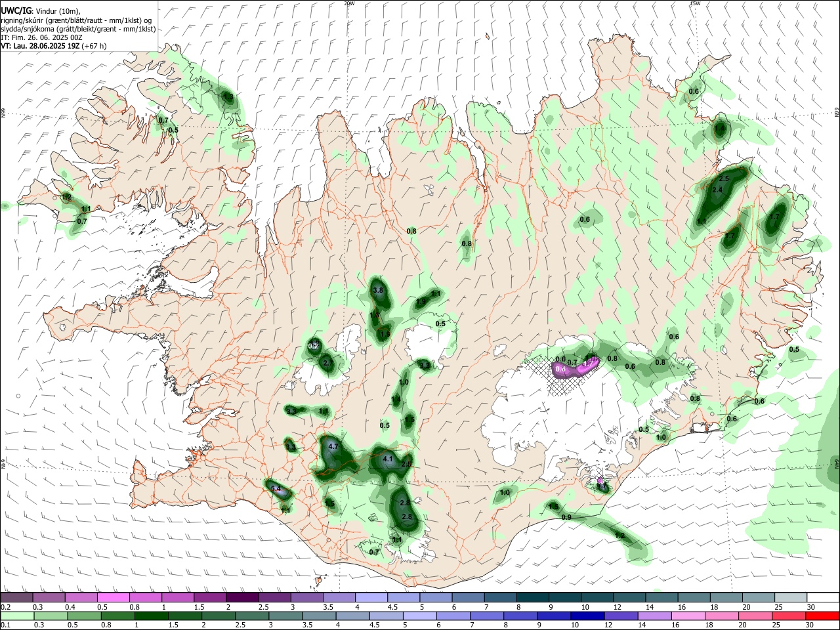
Task: Click the 0.9 precipitation value off the south coast
Action: pos(567,518)
